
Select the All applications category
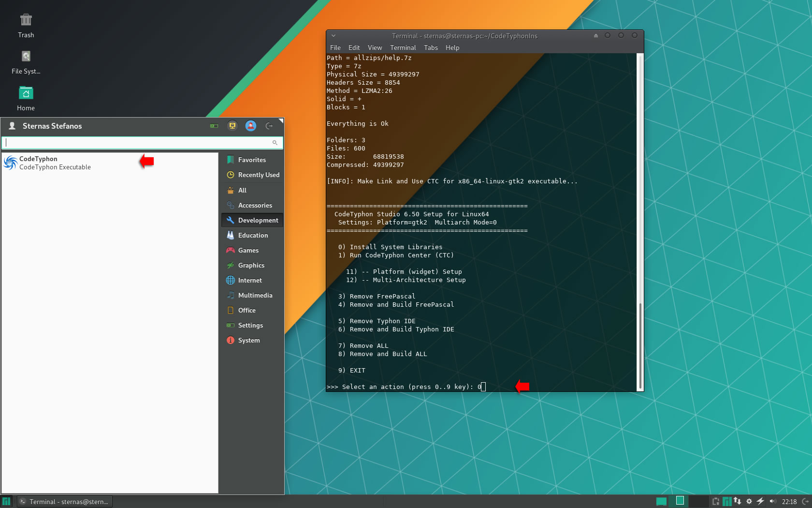(x=252, y=190)
